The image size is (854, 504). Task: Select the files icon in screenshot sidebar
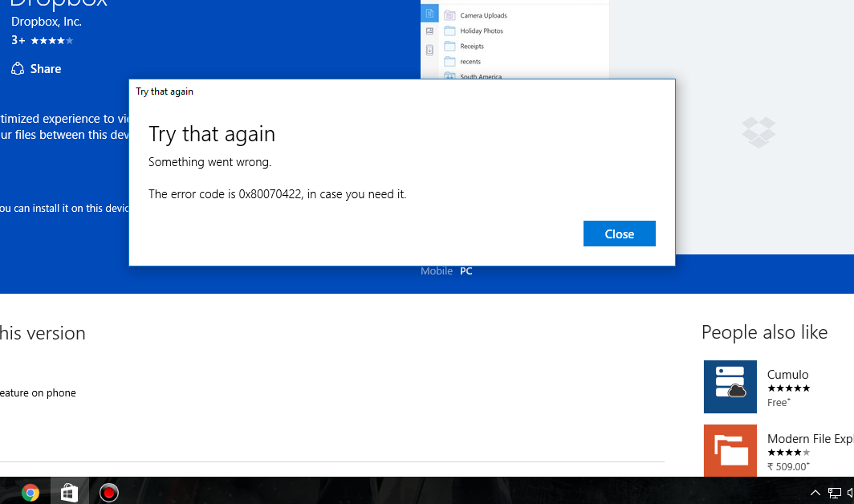click(x=429, y=14)
